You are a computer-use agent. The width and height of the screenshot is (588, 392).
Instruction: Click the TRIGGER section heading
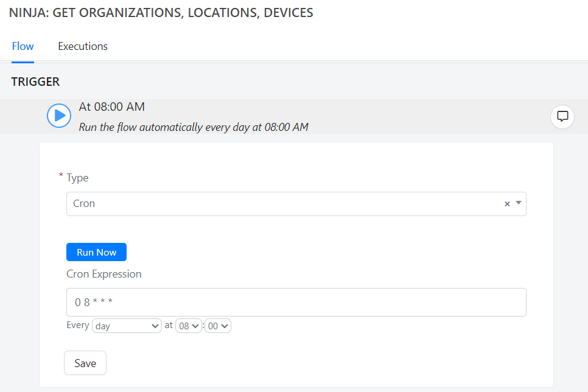click(x=35, y=82)
